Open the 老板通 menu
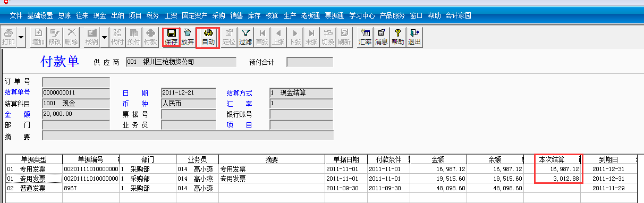 point(311,16)
